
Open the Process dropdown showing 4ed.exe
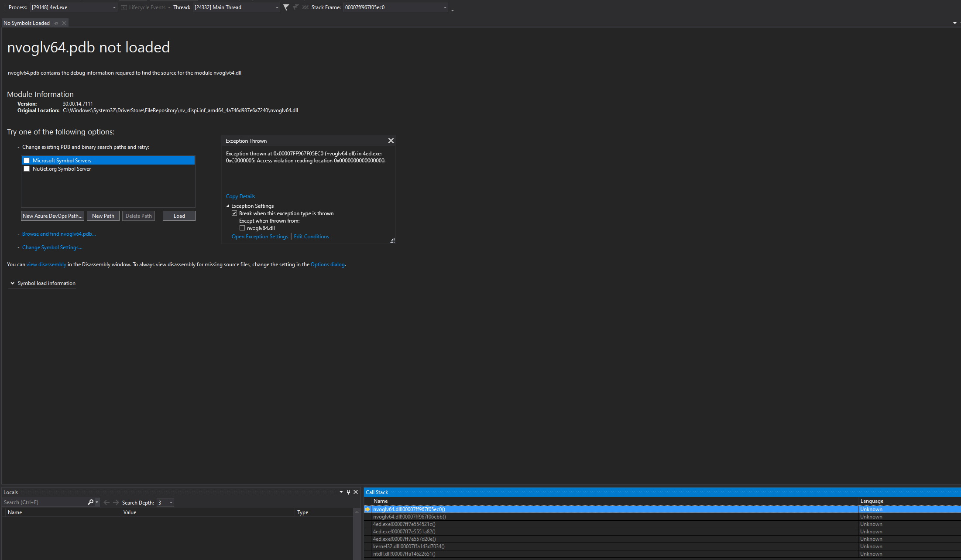pyautogui.click(x=114, y=7)
